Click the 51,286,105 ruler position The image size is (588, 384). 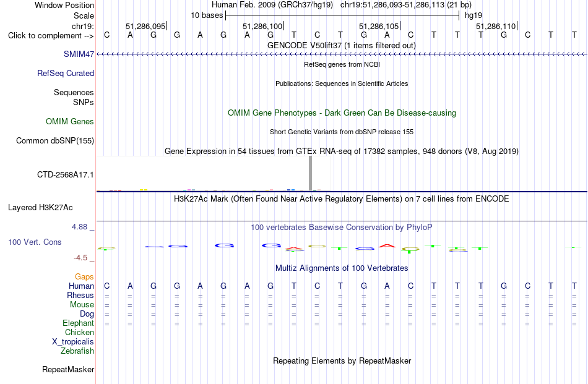pyautogui.click(x=379, y=26)
